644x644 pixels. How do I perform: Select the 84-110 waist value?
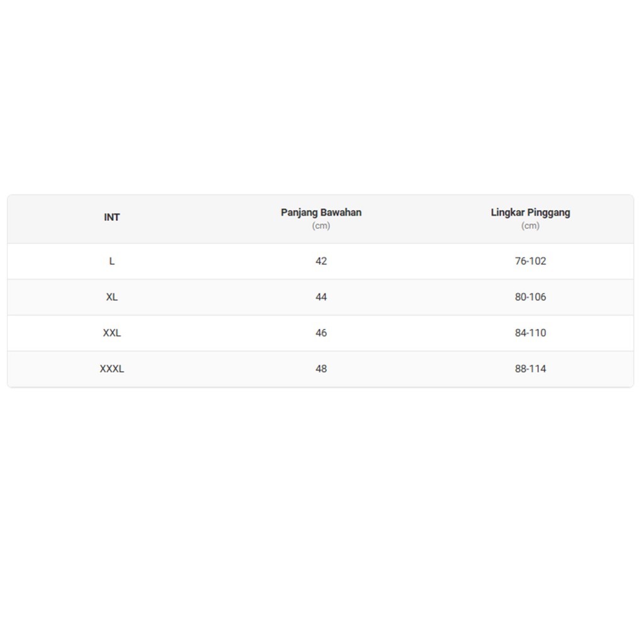point(530,333)
